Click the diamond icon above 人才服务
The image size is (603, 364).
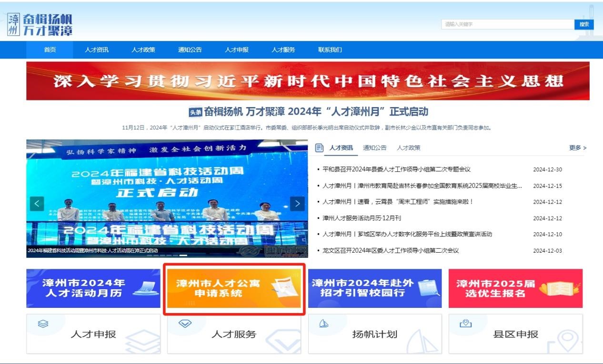[x=184, y=324]
